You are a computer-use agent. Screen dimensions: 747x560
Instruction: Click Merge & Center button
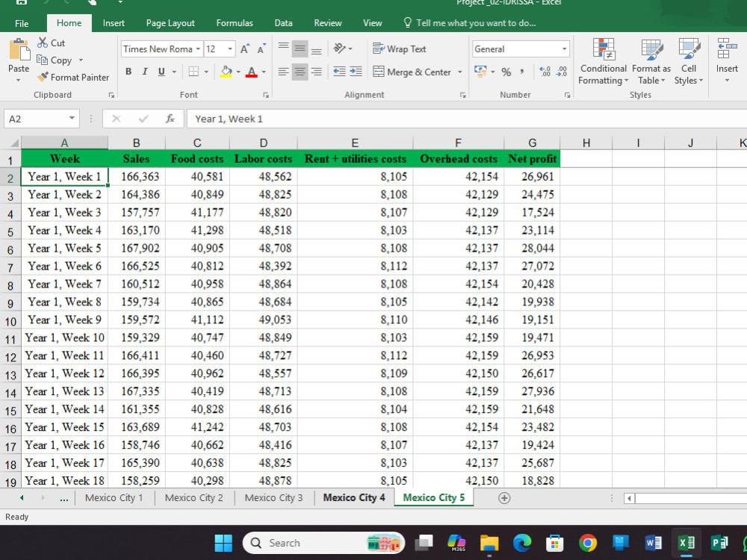[412, 72]
